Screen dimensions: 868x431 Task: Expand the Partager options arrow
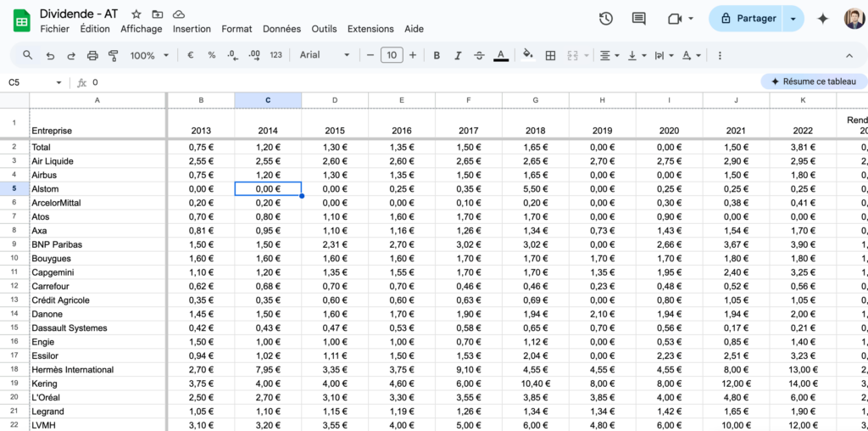pyautogui.click(x=793, y=19)
